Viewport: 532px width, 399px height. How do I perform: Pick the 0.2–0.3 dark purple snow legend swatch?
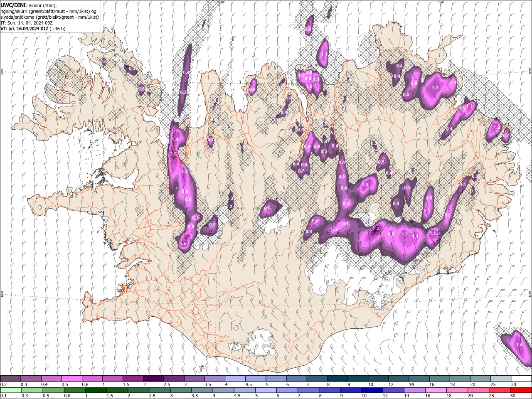[10, 379]
